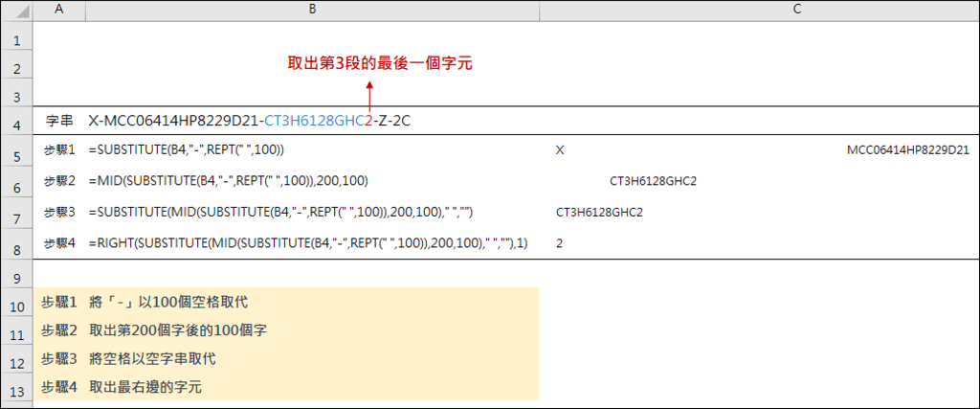Select cell A7 labeled 步驟3
This screenshot has width=980, height=409.
[x=59, y=213]
